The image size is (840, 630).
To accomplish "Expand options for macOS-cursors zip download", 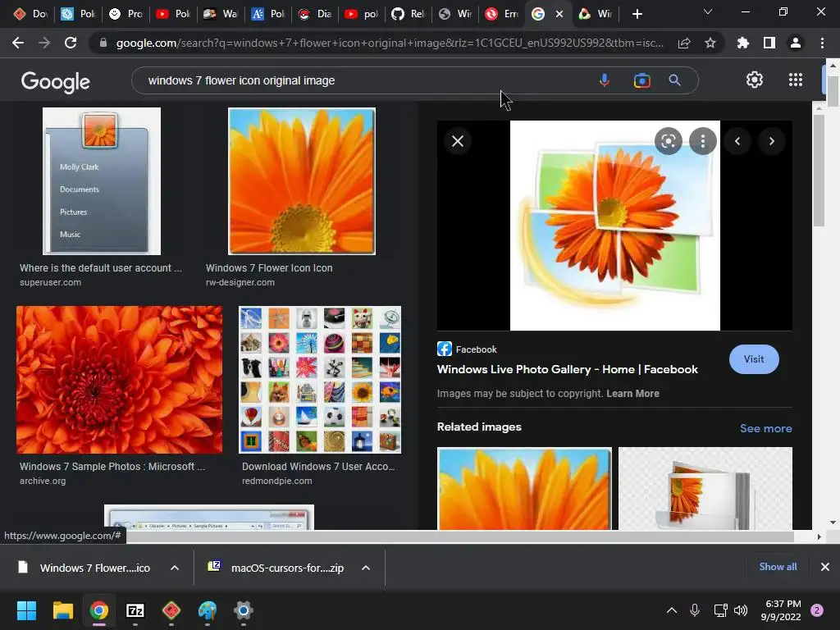I will (366, 568).
